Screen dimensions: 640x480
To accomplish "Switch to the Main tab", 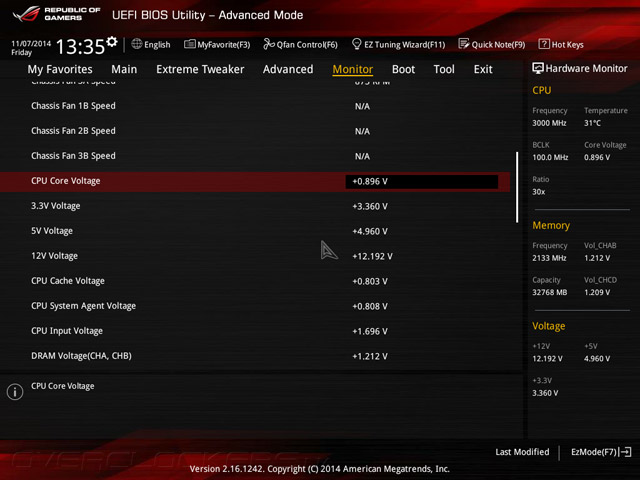I will [124, 69].
